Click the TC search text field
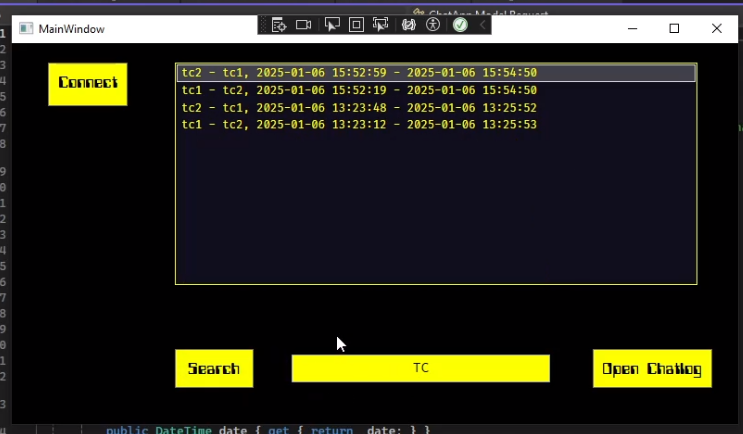Viewport: 743px width, 434px height. tap(420, 368)
